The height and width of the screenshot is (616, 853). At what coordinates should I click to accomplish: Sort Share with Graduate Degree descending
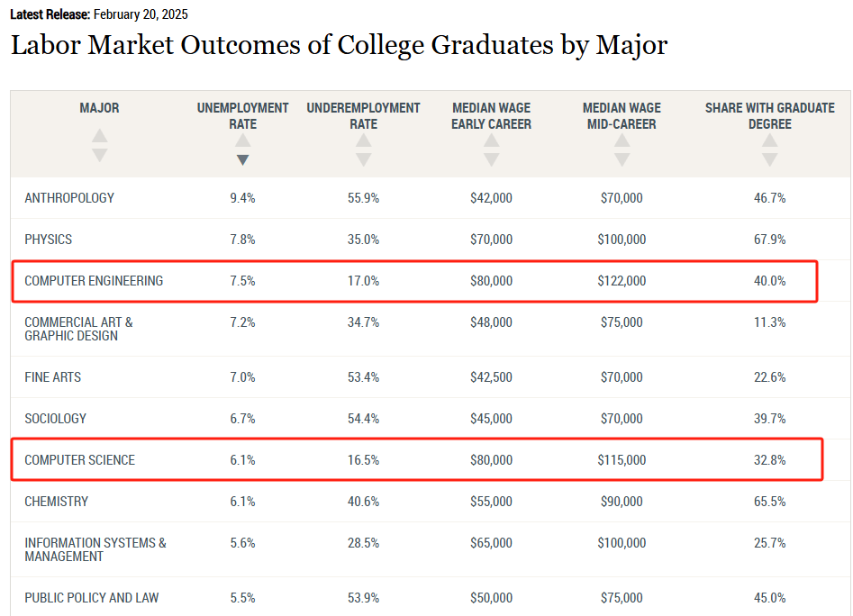coord(769,159)
